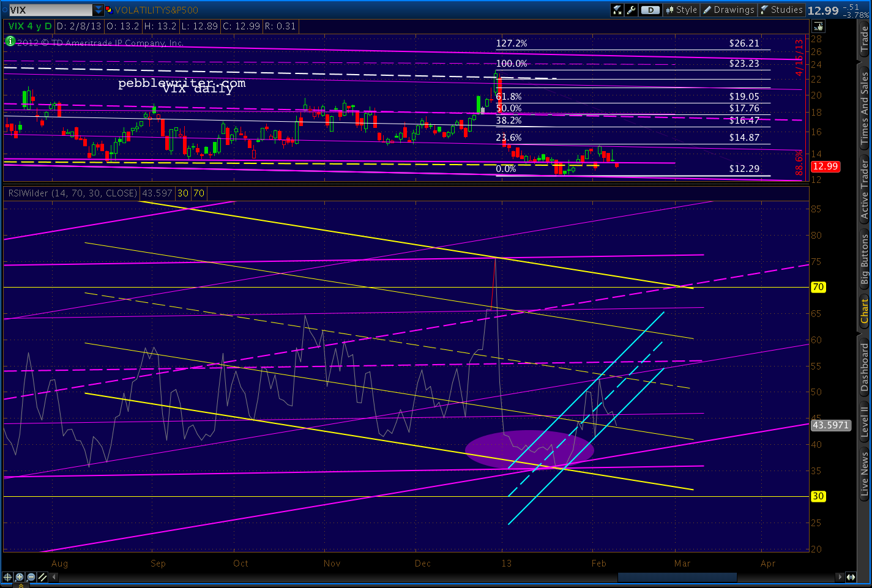Click the colored symbol link squares icon

[109, 10]
